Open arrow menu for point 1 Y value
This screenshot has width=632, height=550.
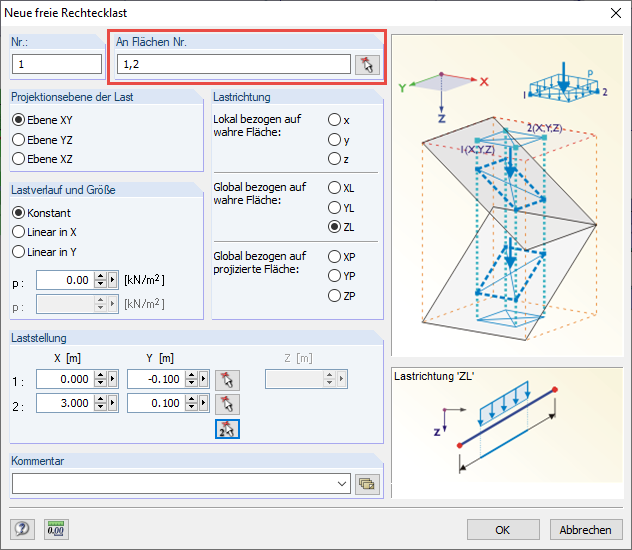pos(204,379)
